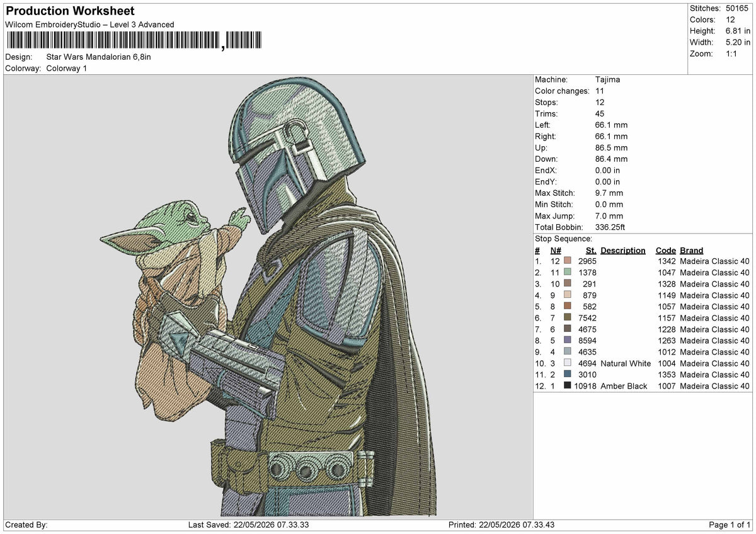Click the Stitches value 50165
The width and height of the screenshot is (756, 534).
pyautogui.click(x=736, y=8)
